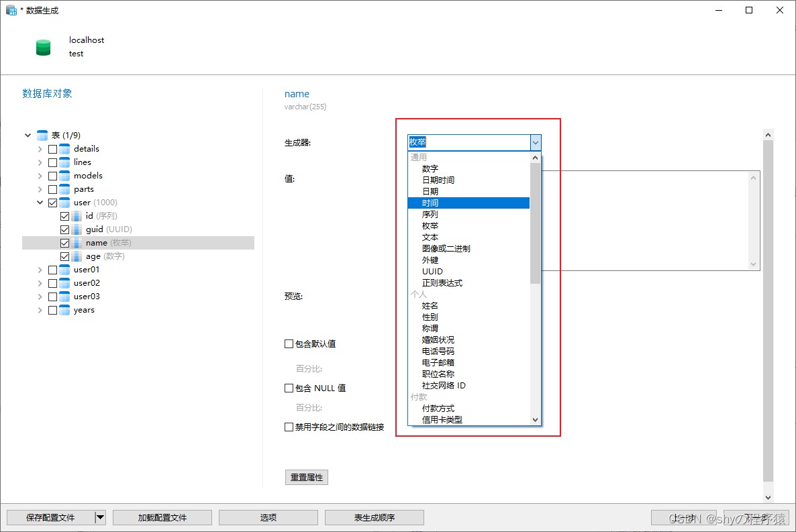The image size is (796, 532).
Task: Expand the years table node
Action: (x=40, y=310)
